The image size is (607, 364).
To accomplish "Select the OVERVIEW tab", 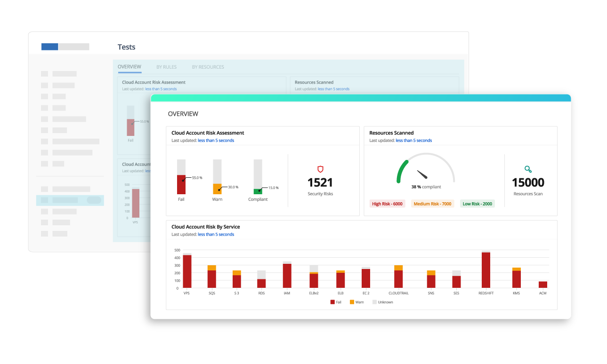I will tap(129, 67).
